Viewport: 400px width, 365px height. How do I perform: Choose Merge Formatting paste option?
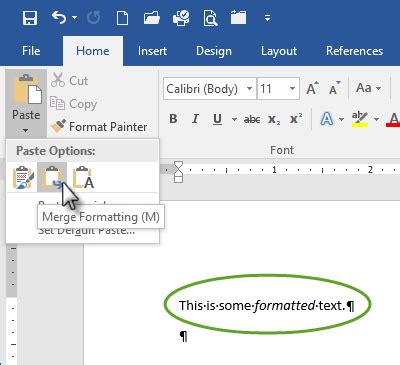pyautogui.click(x=52, y=177)
